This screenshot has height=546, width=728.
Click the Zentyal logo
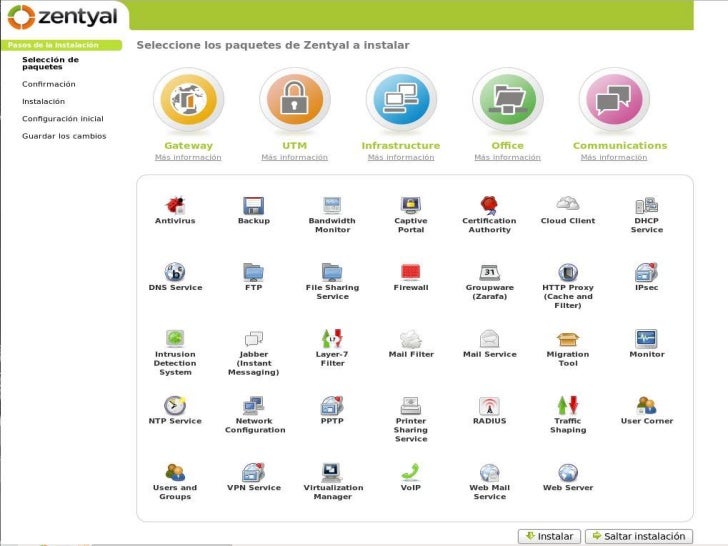click(63, 17)
